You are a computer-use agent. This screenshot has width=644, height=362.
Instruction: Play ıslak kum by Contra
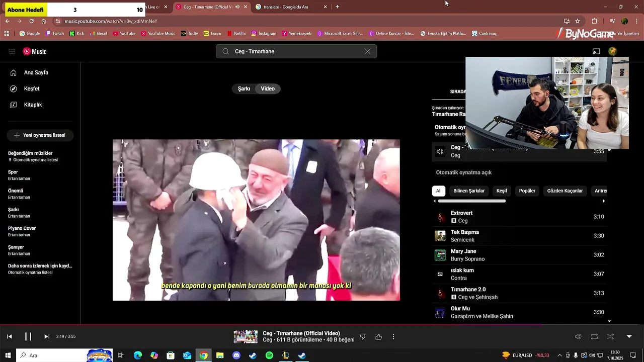(x=519, y=274)
